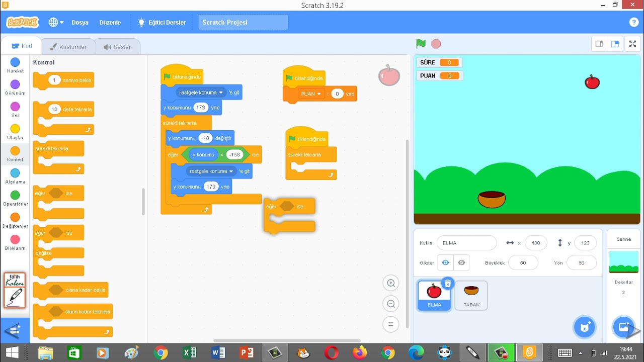
Task: Click the Büyüklük field 50
Action: (x=523, y=262)
